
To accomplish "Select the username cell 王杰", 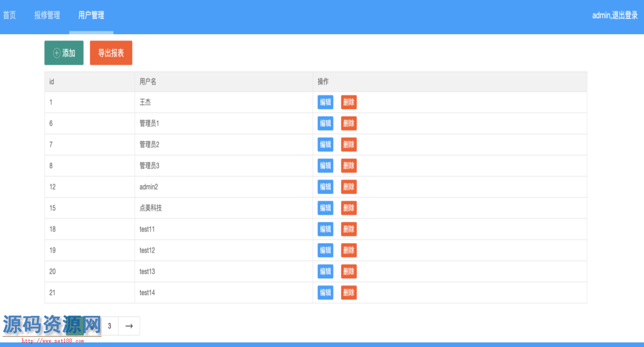I will coord(223,102).
